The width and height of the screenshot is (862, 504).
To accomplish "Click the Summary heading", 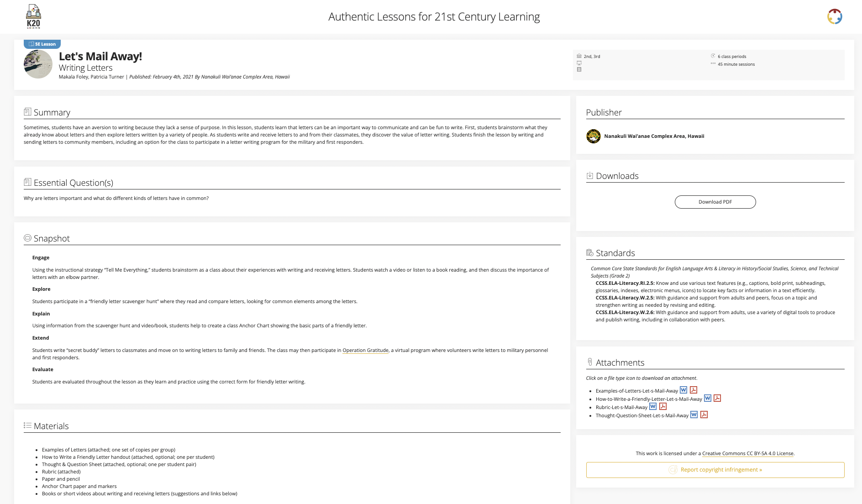I will tap(52, 112).
